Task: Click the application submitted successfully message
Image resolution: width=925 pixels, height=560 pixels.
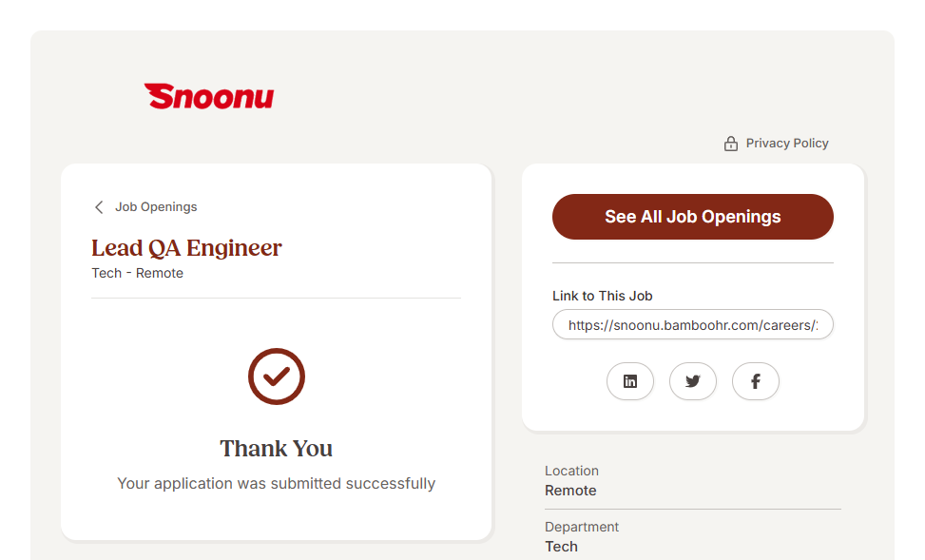Action: 277,484
